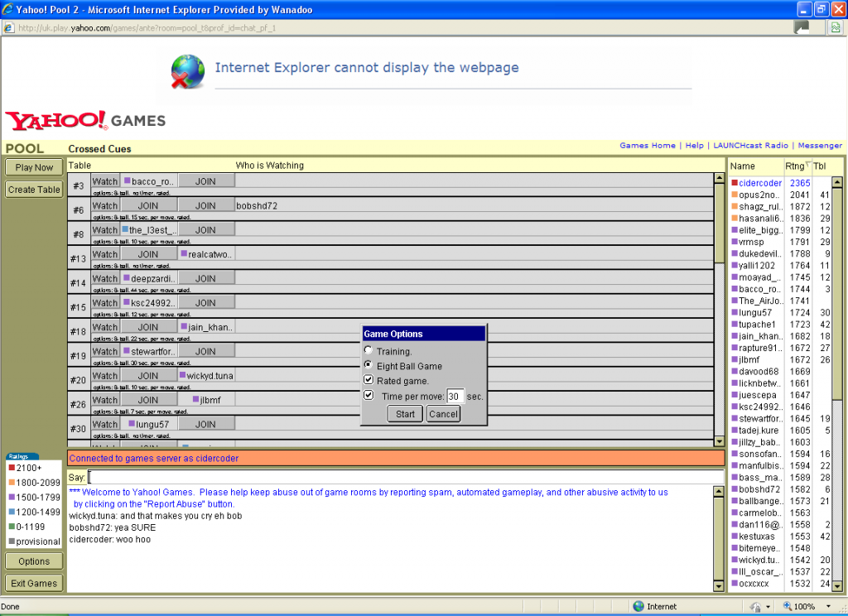Viewport: 848px width, 616px height.
Task: Click the purple 1500-1799 ratings legend swatch
Action: point(12,497)
